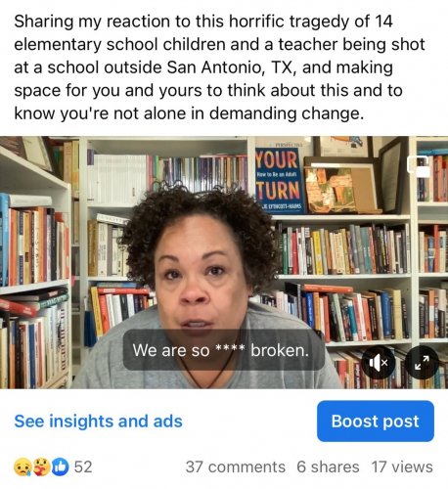Click the Boost post button

376,421
